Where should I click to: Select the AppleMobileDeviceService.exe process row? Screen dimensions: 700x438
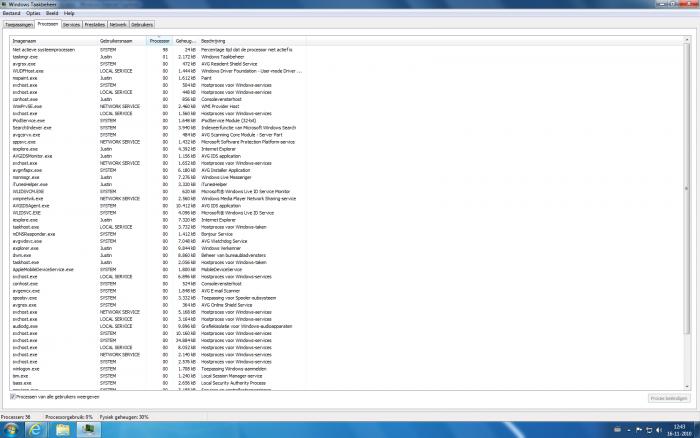pyautogui.click(x=158, y=270)
